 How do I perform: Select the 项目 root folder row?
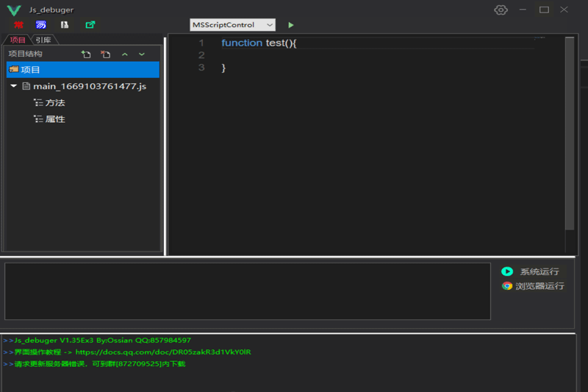tap(83, 70)
